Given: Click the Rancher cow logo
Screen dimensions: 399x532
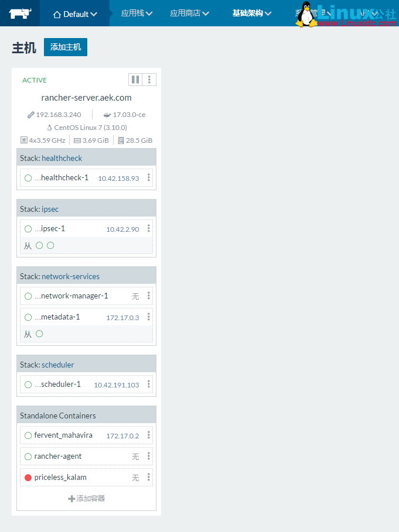Looking at the screenshot, I should [20, 13].
